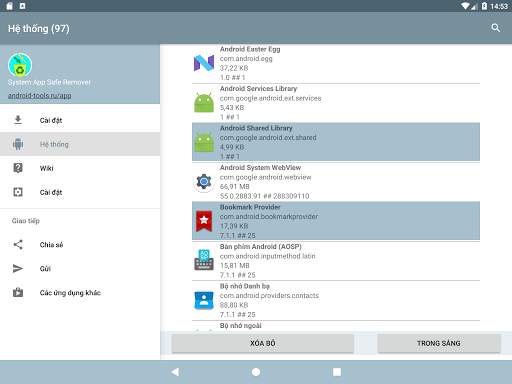Click the Bookmark Provider red star icon
This screenshot has width=512, height=384.
click(x=204, y=221)
